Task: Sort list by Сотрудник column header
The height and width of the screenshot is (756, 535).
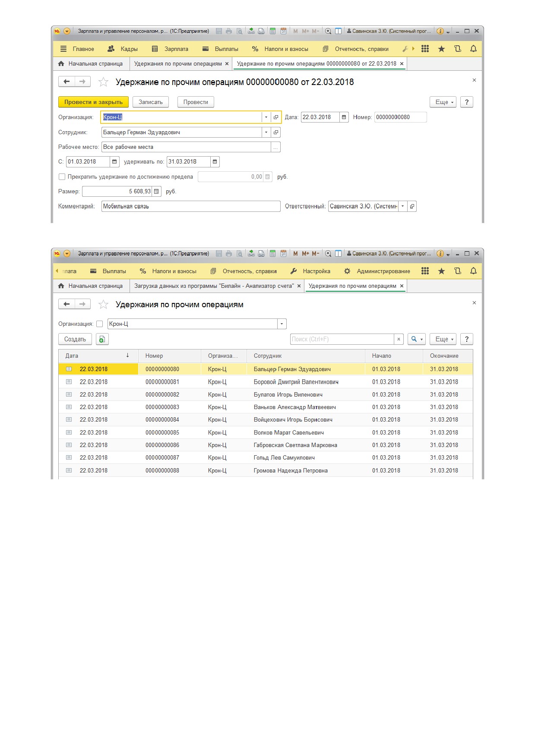Action: tap(306, 356)
